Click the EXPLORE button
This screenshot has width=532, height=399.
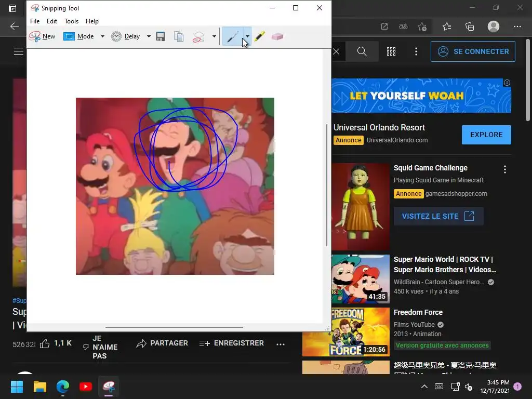[x=486, y=135]
